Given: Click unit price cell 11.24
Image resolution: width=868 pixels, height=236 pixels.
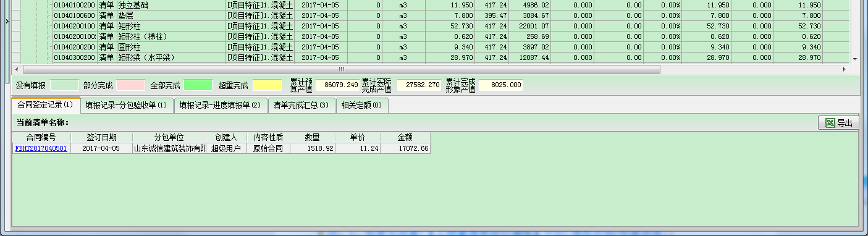Looking at the screenshot, I should [x=357, y=149].
